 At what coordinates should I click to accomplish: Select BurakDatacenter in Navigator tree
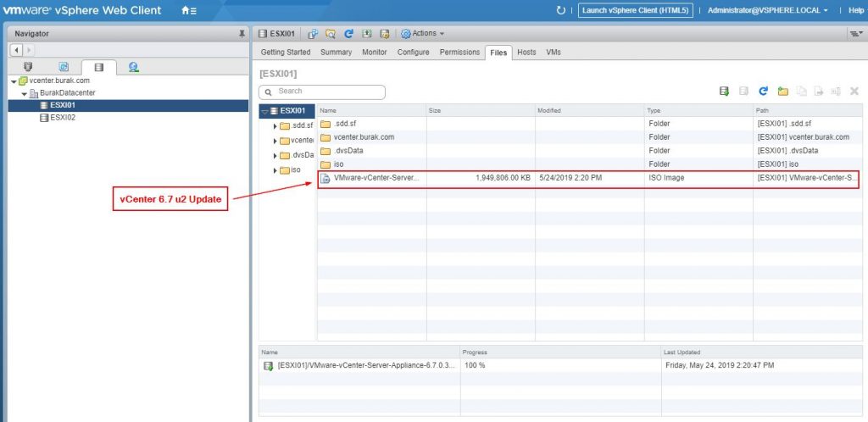tap(67, 93)
